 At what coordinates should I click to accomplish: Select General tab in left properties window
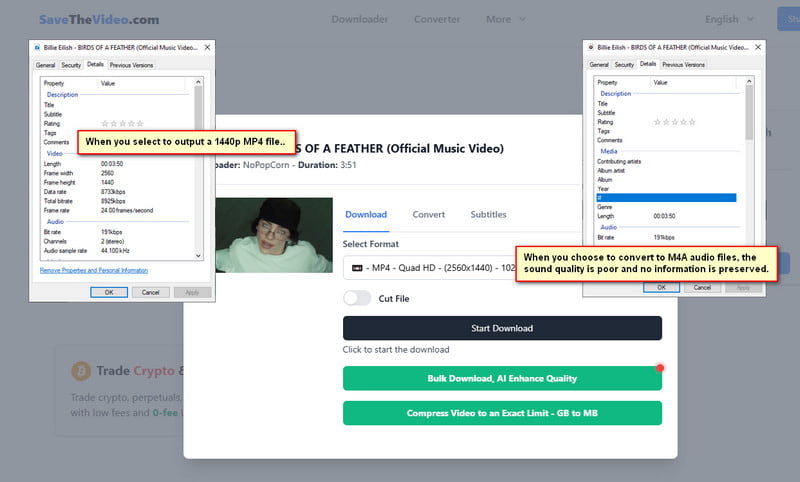coord(45,65)
